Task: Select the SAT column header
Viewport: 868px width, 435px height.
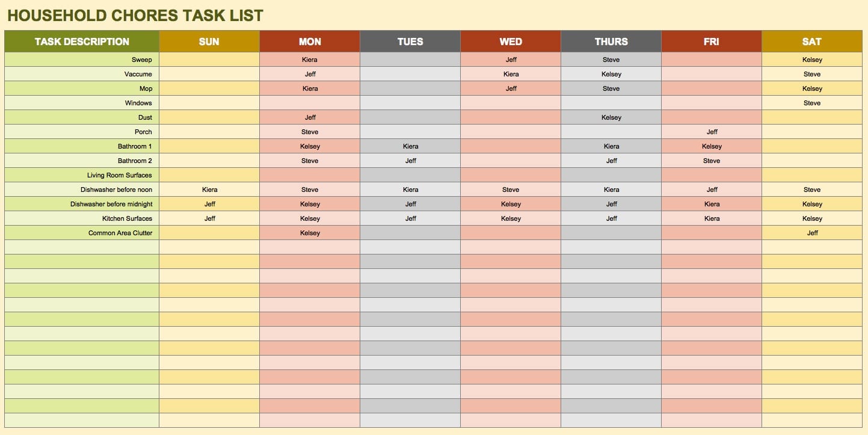Action: pyautogui.click(x=811, y=42)
